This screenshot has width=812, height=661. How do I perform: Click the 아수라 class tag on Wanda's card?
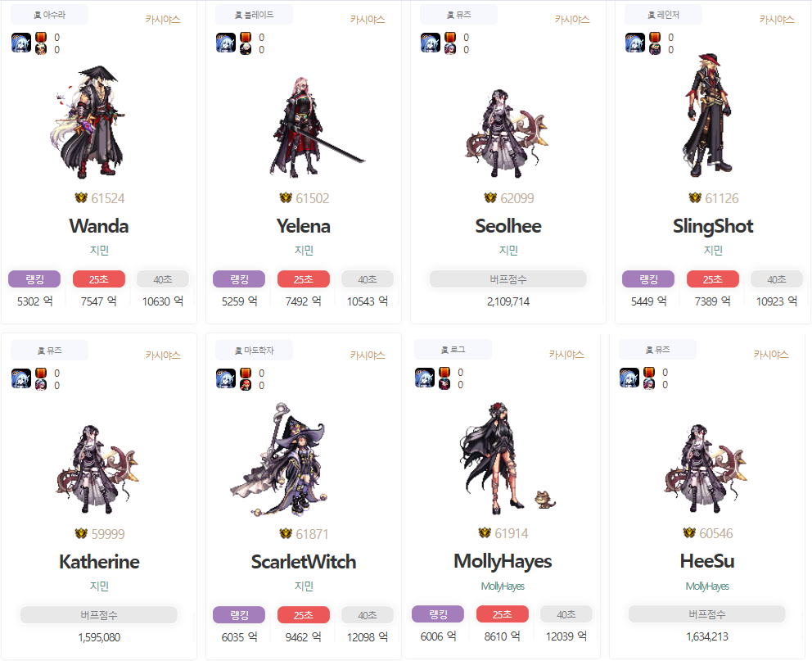tap(50, 15)
